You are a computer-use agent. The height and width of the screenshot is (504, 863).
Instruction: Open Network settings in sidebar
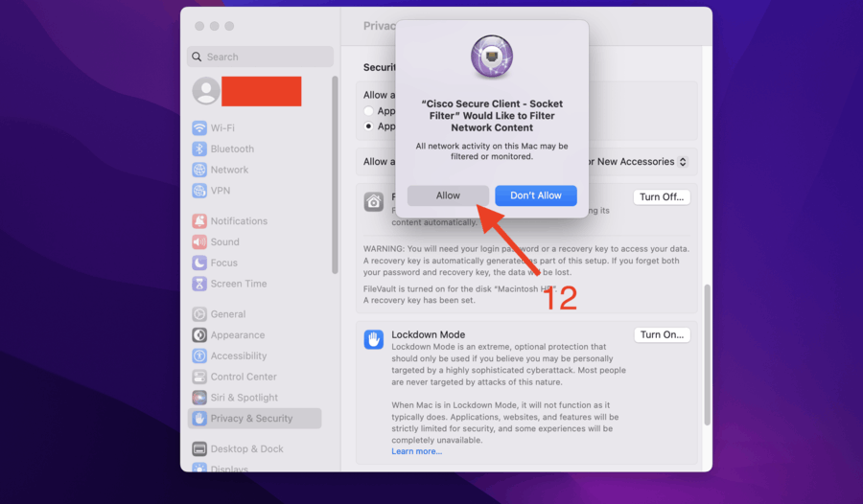[199, 170]
